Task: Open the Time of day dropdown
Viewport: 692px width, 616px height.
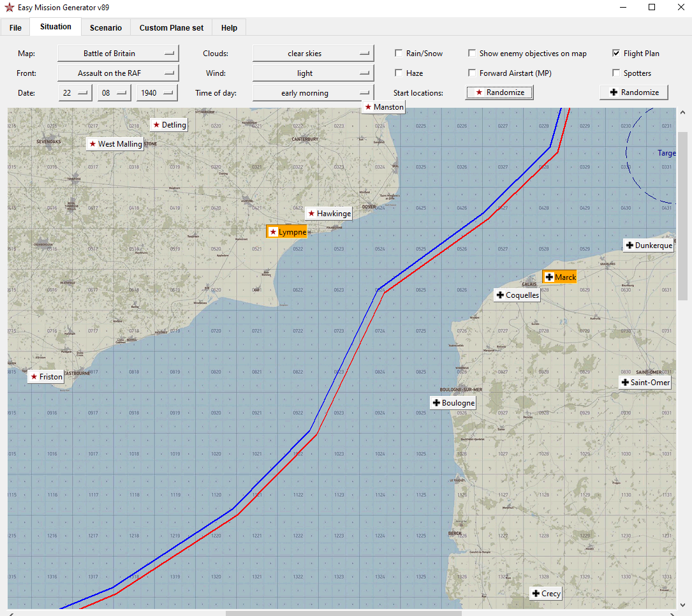Action: tap(313, 93)
